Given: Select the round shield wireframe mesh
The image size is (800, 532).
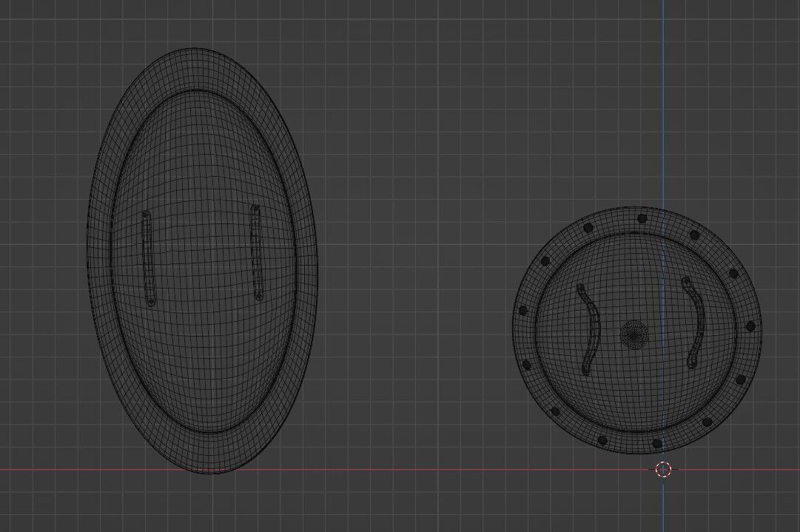Looking at the screenshot, I should point(636,329).
